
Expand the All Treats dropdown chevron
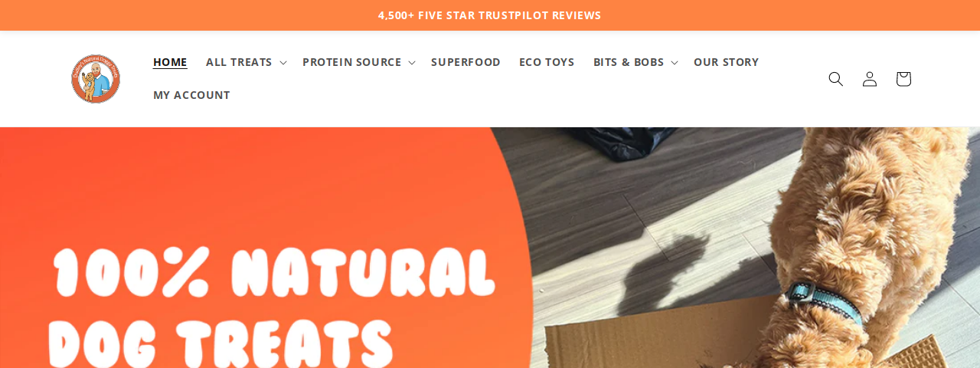coord(283,63)
